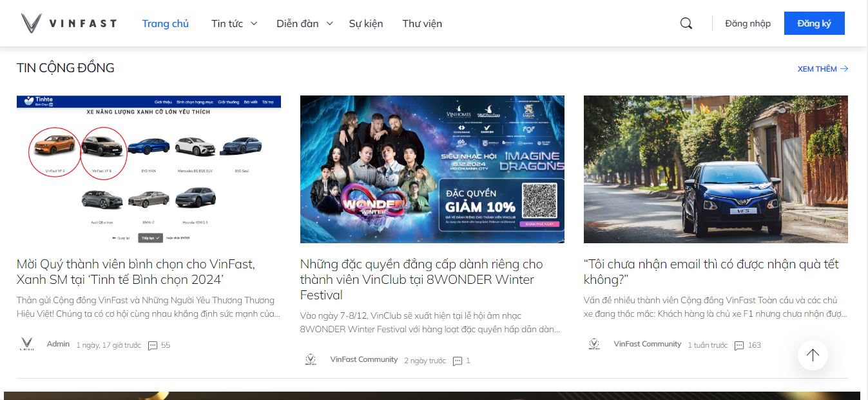
Task: Open Tin tức menu item
Action: pyautogui.click(x=227, y=23)
